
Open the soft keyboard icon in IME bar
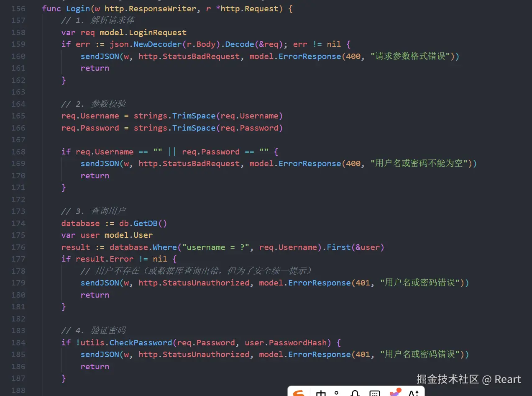[375, 393]
